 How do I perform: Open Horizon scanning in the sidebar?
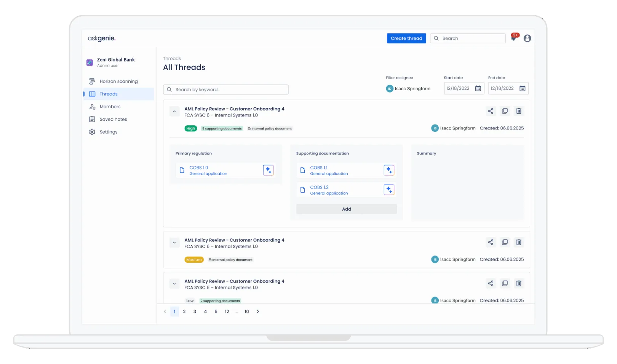click(118, 81)
